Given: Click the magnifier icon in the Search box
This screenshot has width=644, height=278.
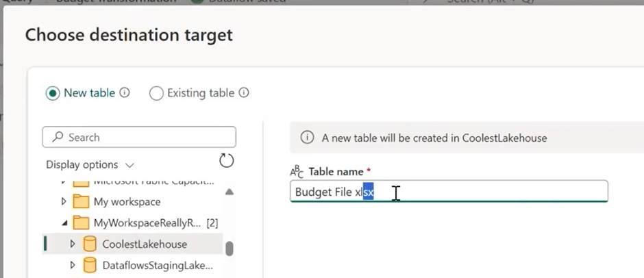Looking at the screenshot, I should [x=58, y=138].
